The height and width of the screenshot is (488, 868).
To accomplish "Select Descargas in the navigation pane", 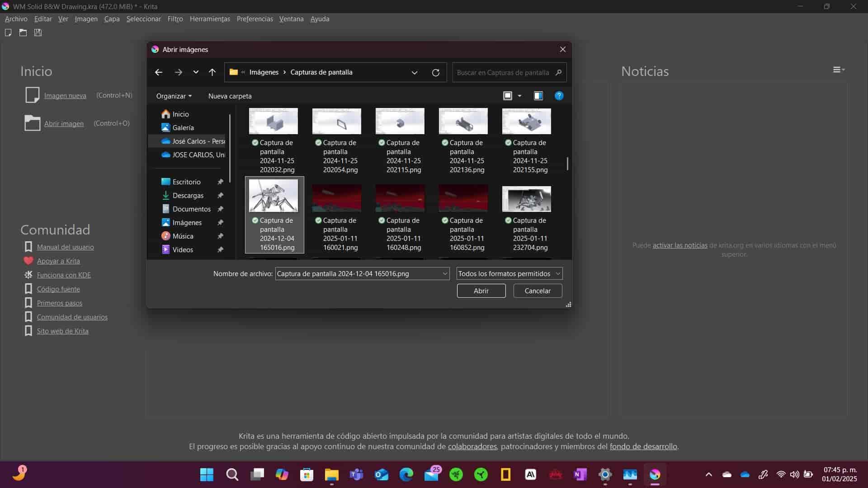I will click(x=188, y=196).
